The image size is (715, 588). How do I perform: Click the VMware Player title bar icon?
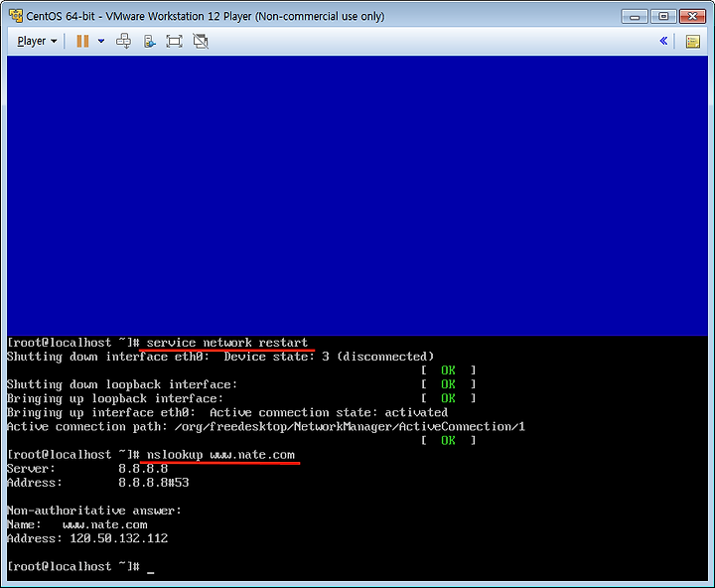click(x=16, y=16)
